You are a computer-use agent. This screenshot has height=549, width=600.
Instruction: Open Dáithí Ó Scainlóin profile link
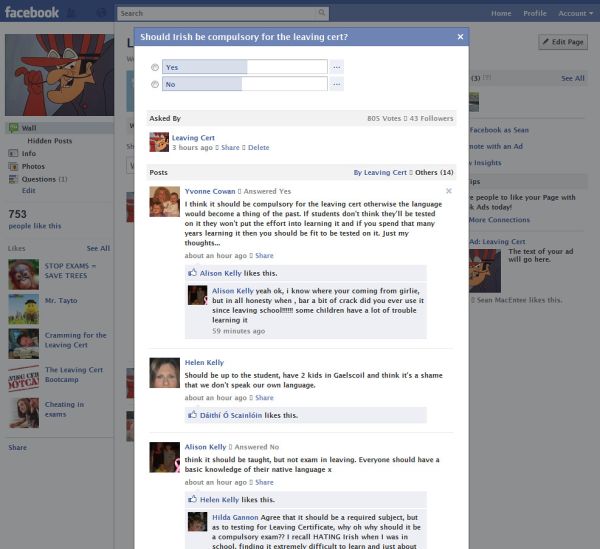pos(231,415)
